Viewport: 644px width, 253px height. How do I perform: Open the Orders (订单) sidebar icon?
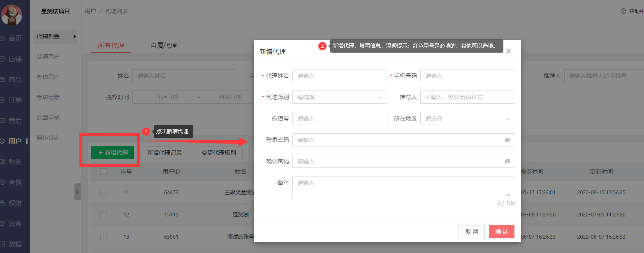pyautogui.click(x=2, y=100)
